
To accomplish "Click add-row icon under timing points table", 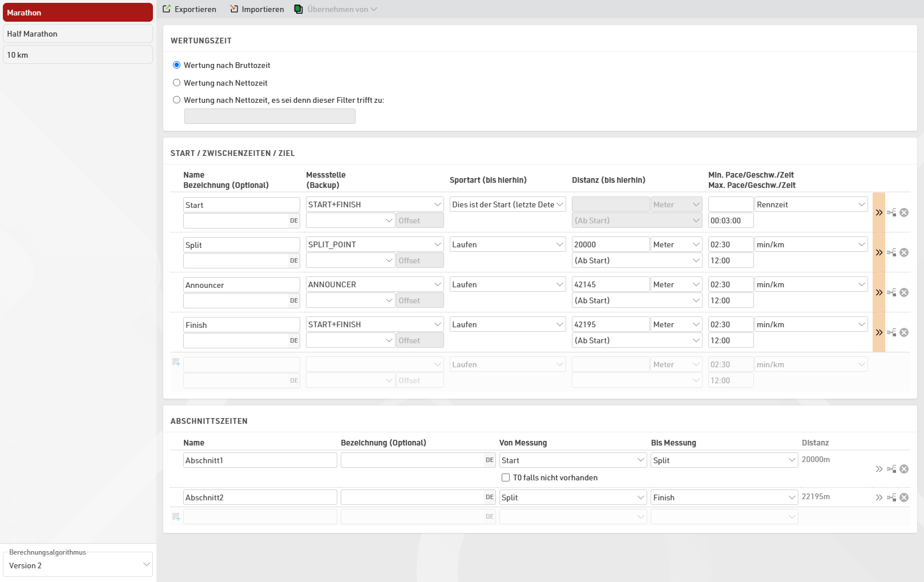I will (176, 363).
